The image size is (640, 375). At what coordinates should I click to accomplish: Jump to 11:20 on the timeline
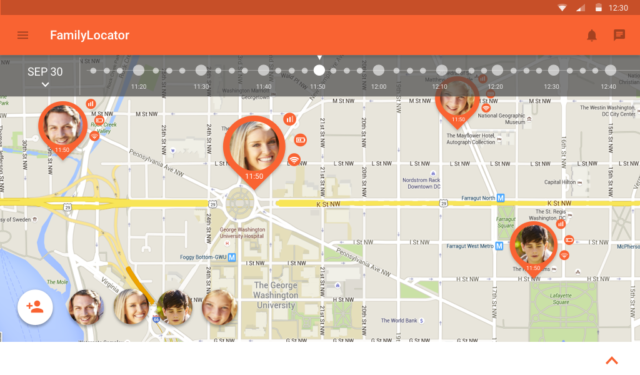138,70
